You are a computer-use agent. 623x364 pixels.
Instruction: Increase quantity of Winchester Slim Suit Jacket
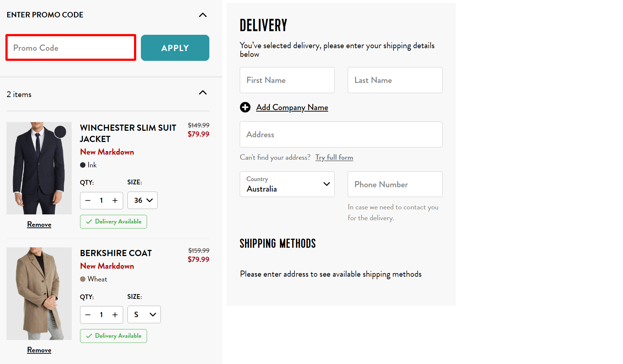pyautogui.click(x=115, y=200)
